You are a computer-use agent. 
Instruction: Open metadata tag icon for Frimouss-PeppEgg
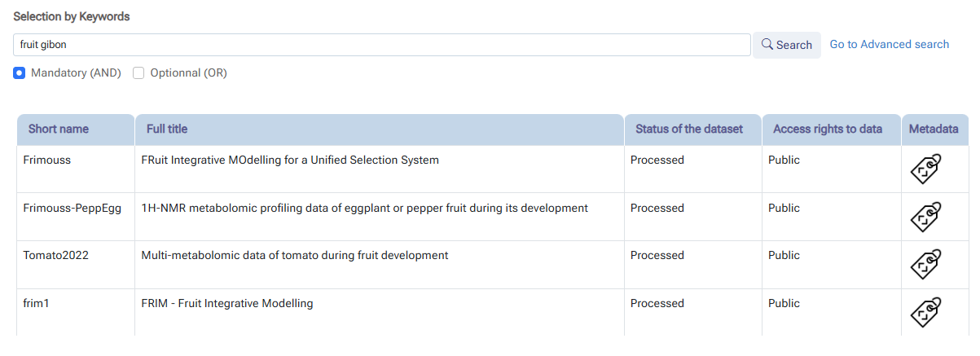pos(925,218)
